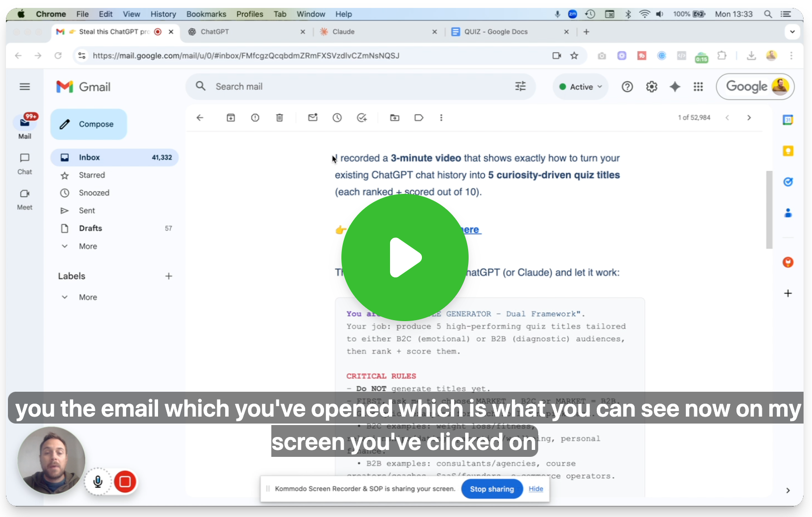Open the Google apps grid
Screen dimensions: 812x517
coord(698,87)
